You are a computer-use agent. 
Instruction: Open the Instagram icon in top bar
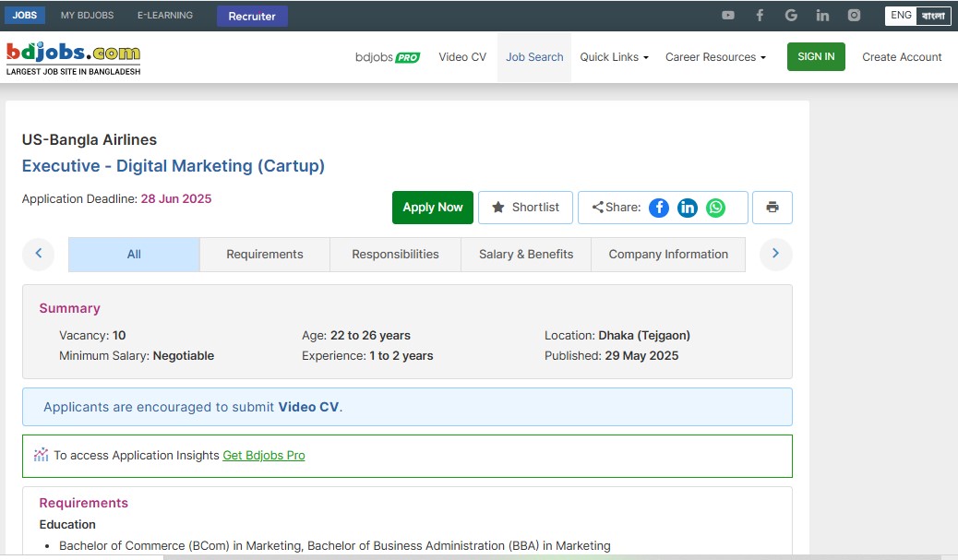pos(854,16)
